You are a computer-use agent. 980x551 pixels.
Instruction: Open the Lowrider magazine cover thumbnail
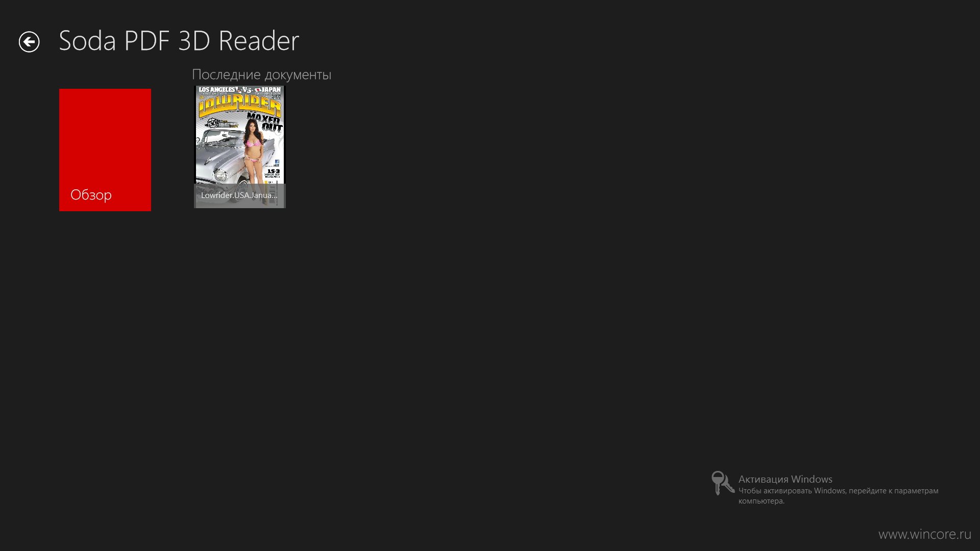239,147
